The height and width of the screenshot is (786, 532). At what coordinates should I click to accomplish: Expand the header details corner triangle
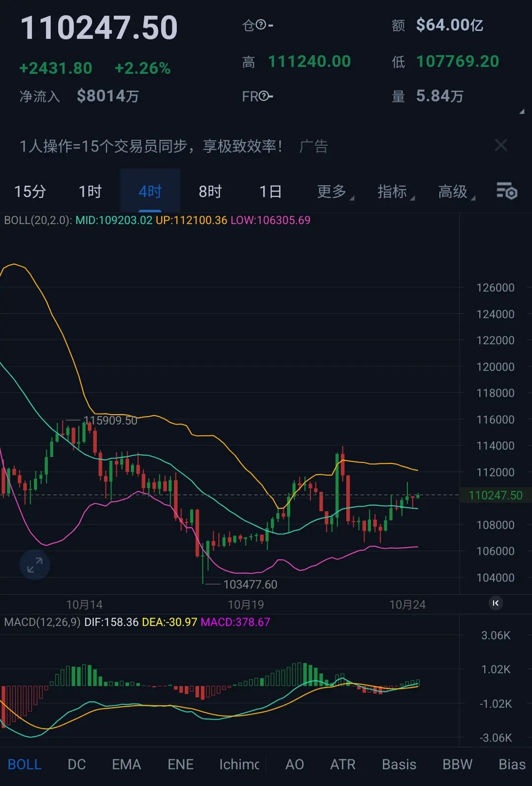point(522,112)
